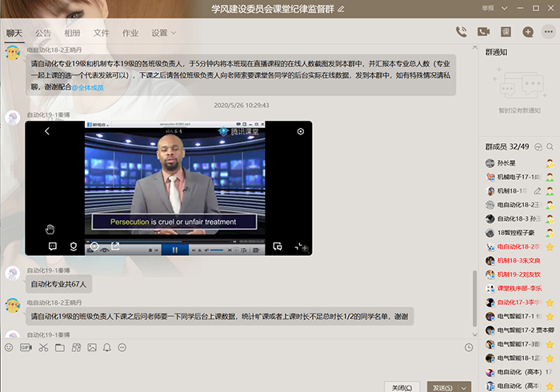Open the 公告 tab

point(43,34)
